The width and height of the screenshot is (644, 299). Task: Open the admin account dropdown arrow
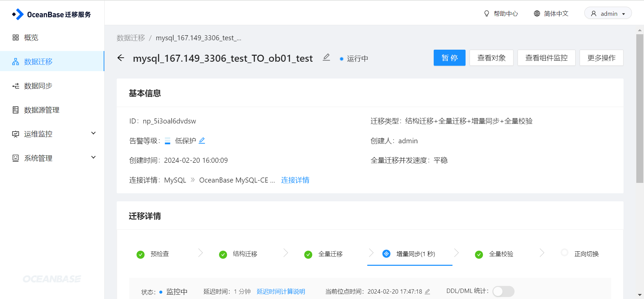[x=624, y=14]
